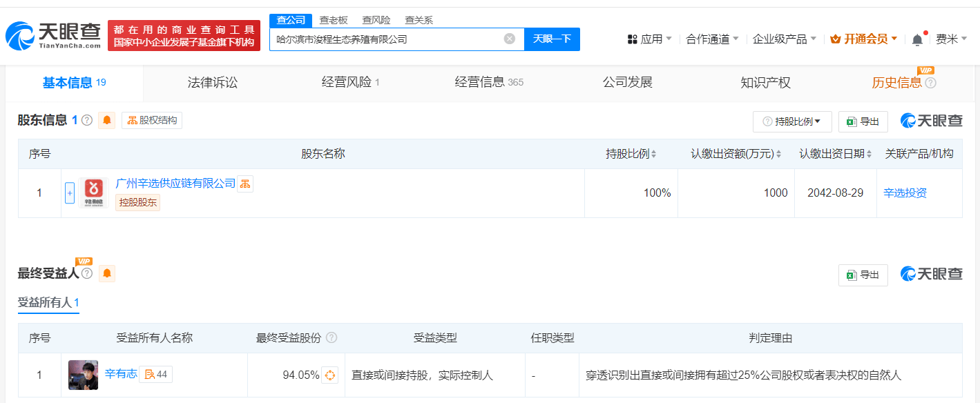
Task: Click the 天眼查 logo in header
Action: tap(53, 36)
